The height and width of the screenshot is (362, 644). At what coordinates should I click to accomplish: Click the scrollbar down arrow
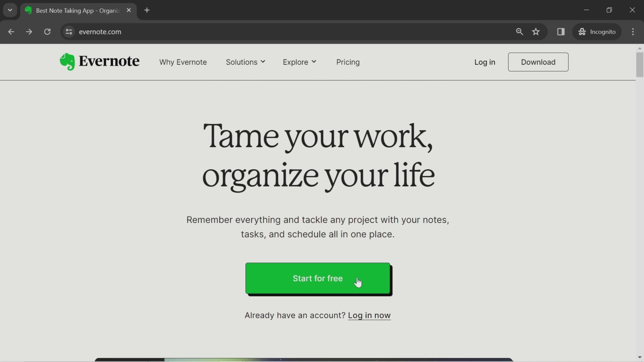pos(639,357)
